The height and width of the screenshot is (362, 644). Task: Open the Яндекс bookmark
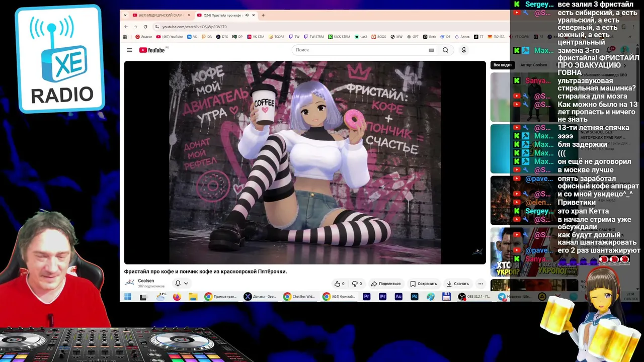click(x=143, y=37)
